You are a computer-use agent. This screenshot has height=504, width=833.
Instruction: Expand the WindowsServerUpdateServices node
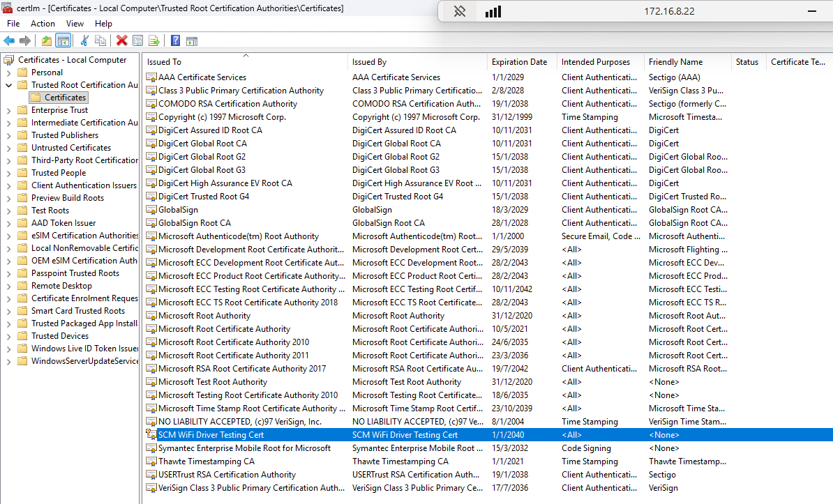(x=8, y=362)
